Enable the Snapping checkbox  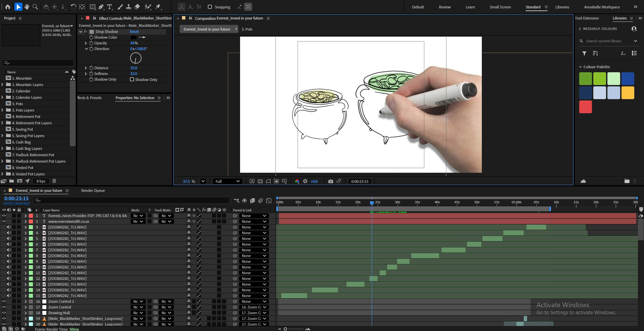click(210, 7)
